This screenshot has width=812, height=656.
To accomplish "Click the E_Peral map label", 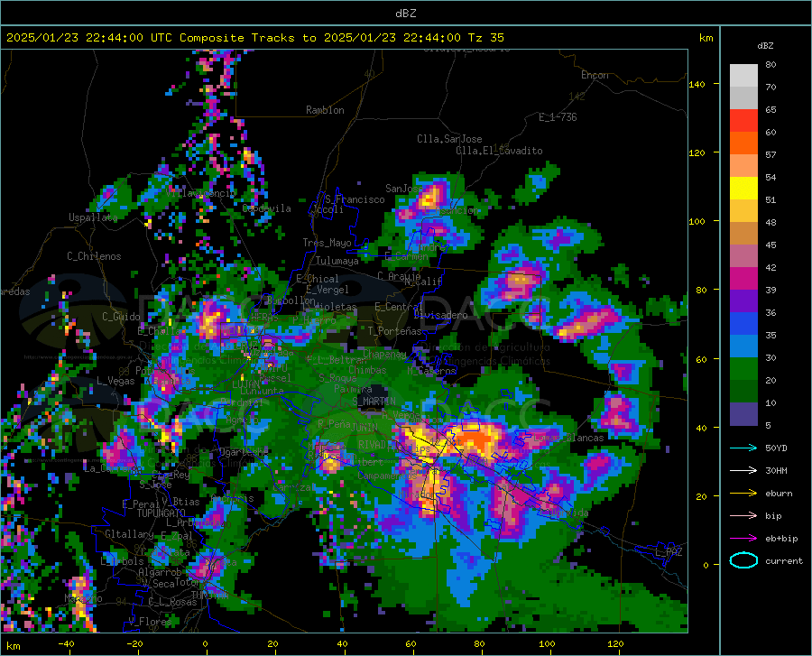I will 141,504.
